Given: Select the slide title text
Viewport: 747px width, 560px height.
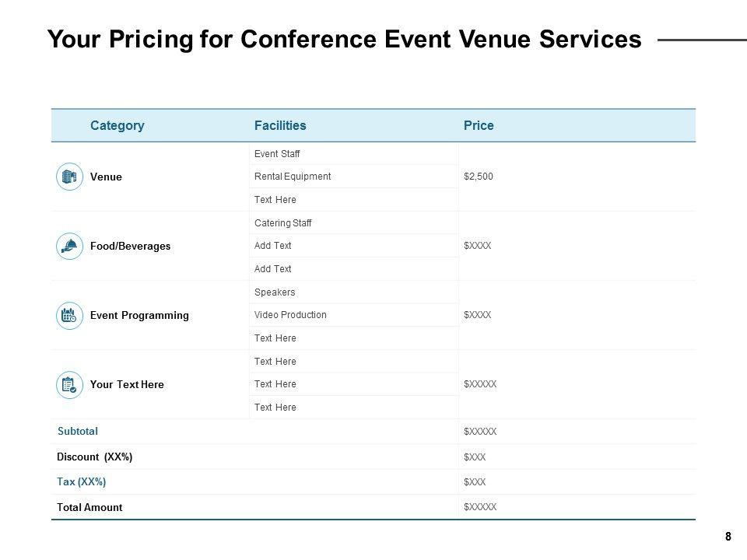Looking at the screenshot, I should (x=344, y=39).
